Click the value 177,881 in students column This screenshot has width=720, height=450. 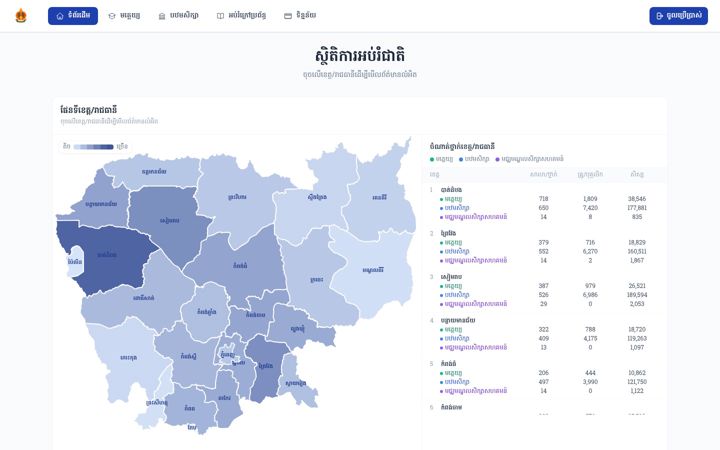pos(637,208)
